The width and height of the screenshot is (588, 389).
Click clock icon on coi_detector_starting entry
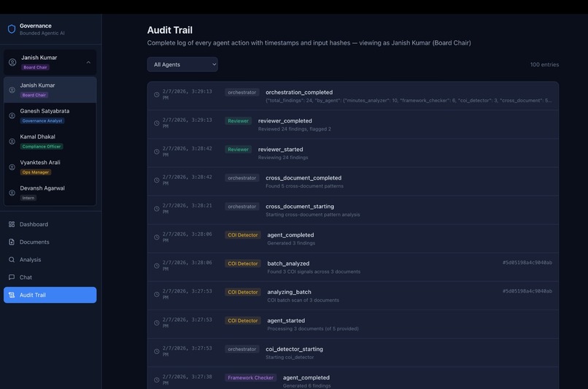pyautogui.click(x=157, y=351)
